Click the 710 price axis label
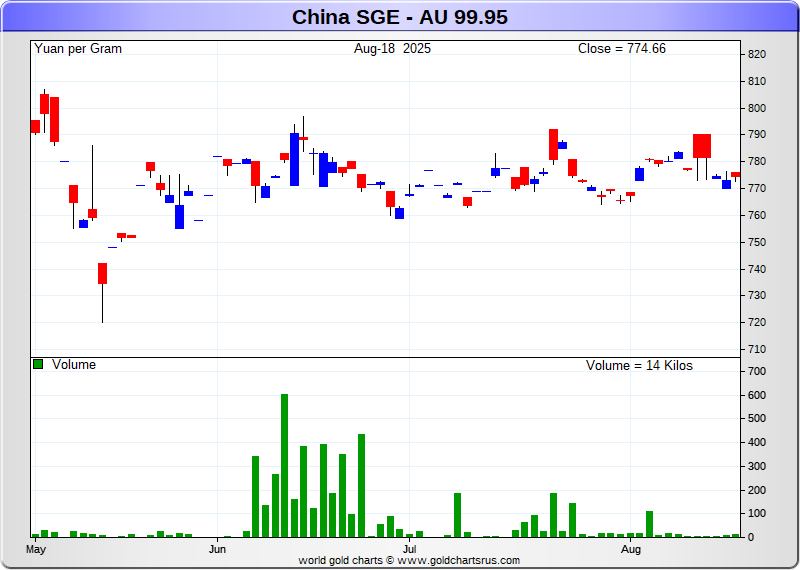The width and height of the screenshot is (800, 570). pos(757,350)
